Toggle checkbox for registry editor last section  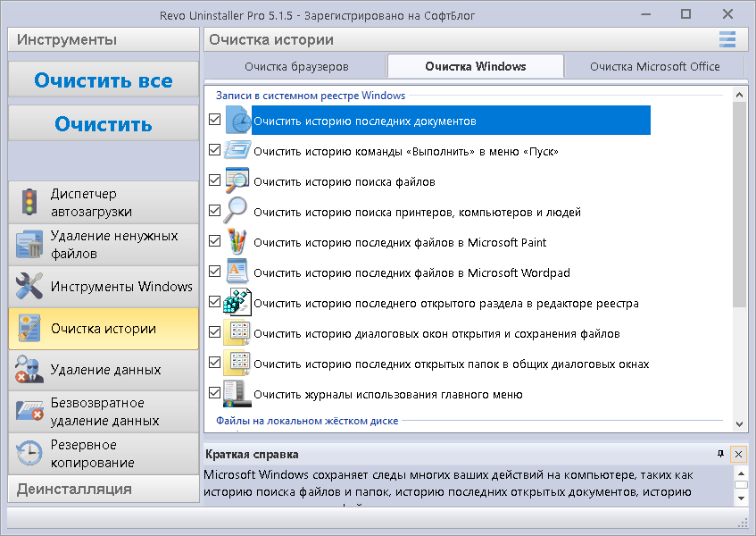tap(215, 302)
